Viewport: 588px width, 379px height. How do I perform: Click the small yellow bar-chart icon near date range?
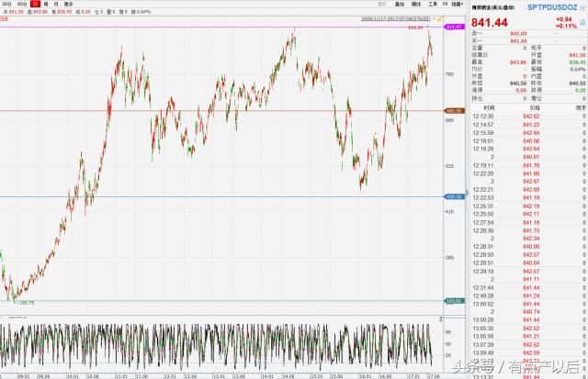(x=439, y=18)
